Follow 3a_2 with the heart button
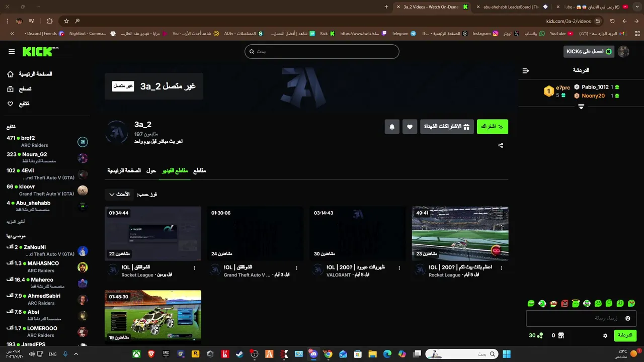 [x=410, y=127]
